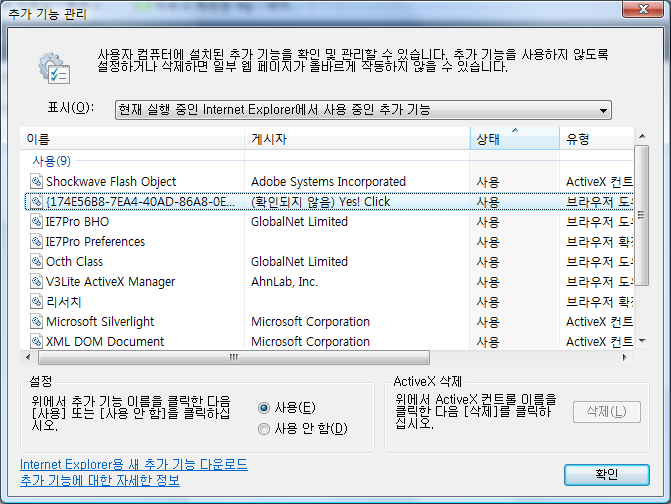Sort by the 이름 column header
671x504 pixels.
[132, 139]
